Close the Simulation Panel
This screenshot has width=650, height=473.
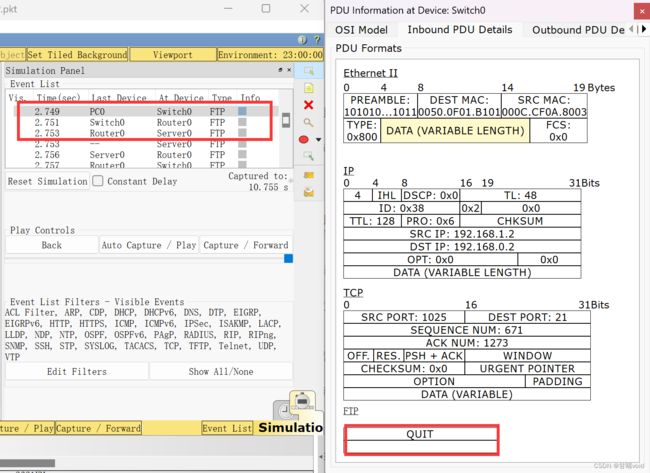point(289,70)
